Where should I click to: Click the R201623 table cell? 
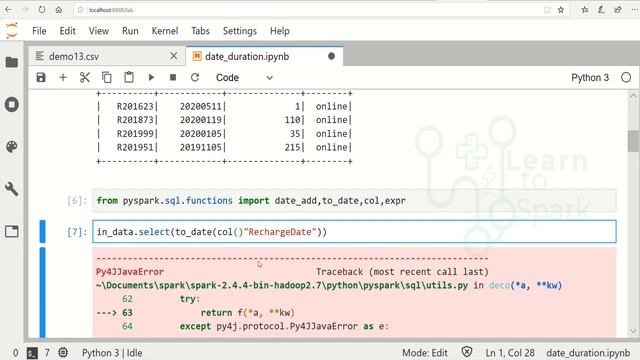[x=135, y=107]
